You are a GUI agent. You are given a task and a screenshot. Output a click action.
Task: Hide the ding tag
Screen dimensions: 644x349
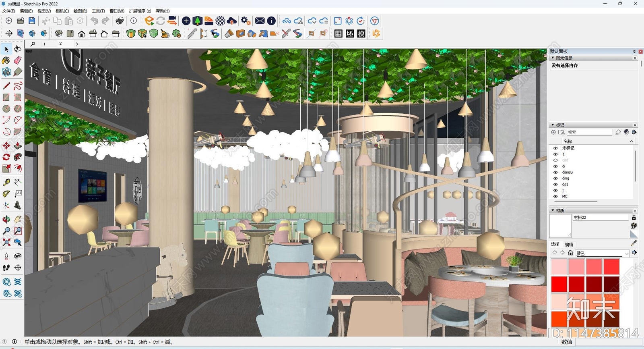555,178
